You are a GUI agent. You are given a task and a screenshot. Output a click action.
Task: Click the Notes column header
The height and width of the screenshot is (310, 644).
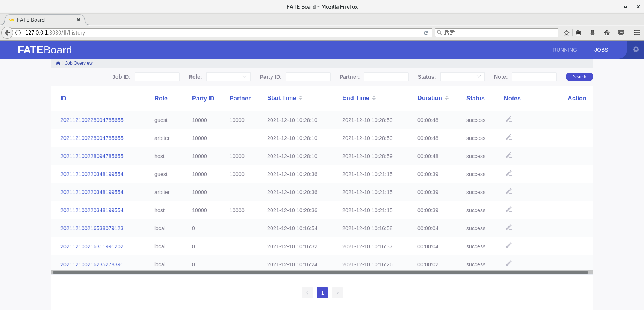point(512,98)
